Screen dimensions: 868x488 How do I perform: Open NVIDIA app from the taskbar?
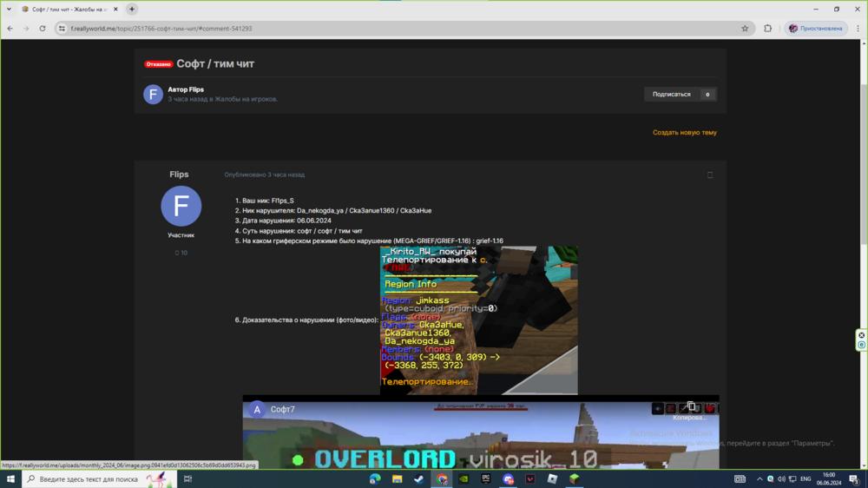464,479
